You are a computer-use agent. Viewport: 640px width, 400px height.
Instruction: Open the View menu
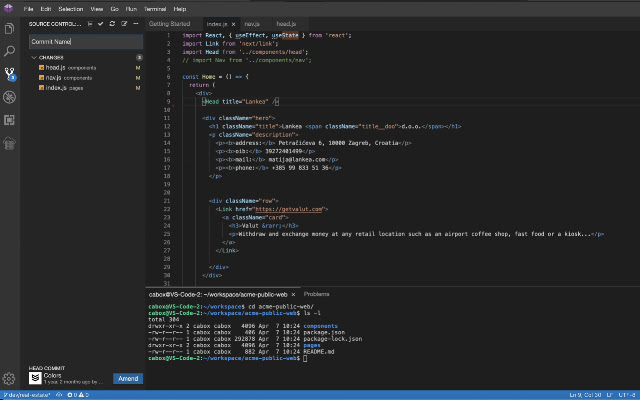coord(97,9)
